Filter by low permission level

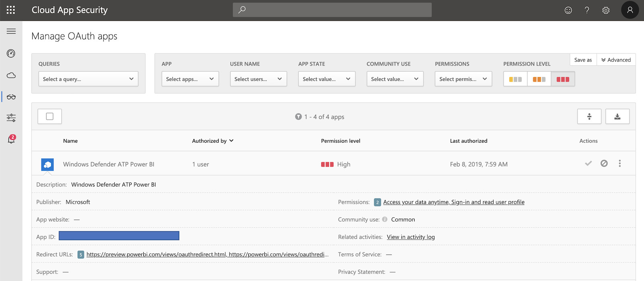(x=515, y=79)
